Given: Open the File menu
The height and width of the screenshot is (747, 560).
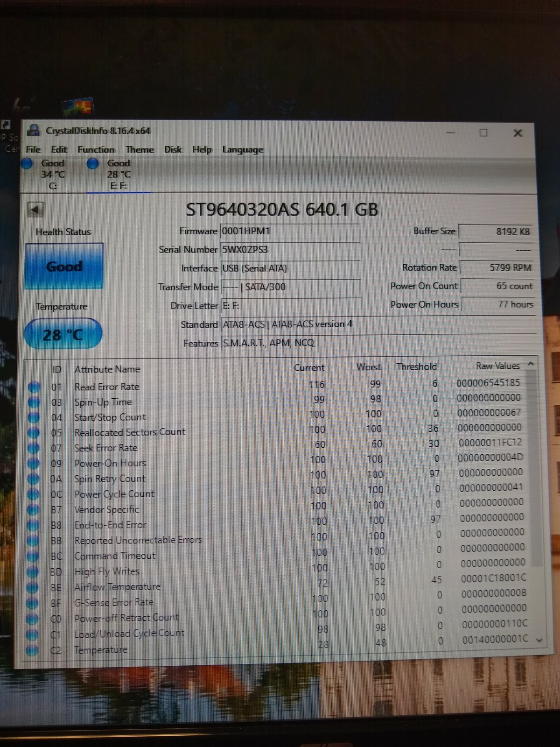Looking at the screenshot, I should click(33, 149).
